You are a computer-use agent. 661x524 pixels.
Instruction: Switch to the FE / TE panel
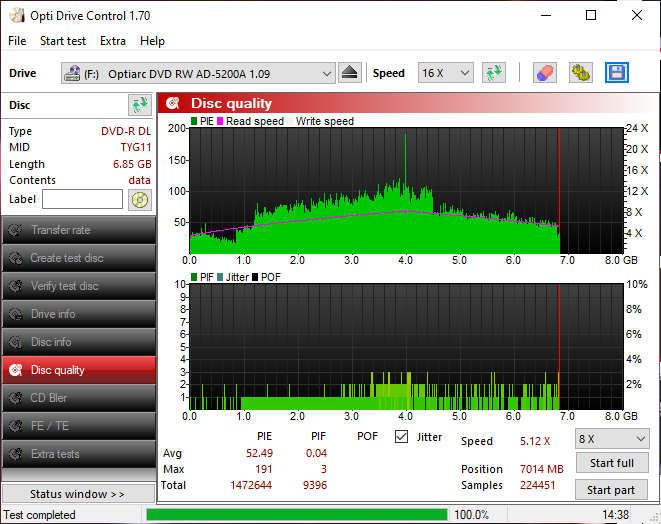tap(79, 426)
